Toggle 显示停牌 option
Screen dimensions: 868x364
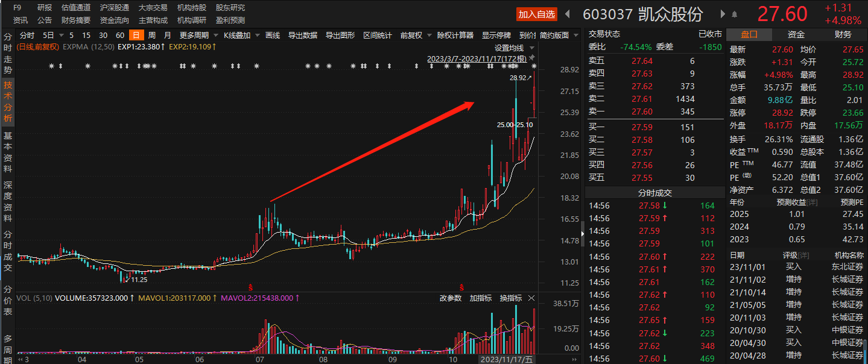coord(496,36)
